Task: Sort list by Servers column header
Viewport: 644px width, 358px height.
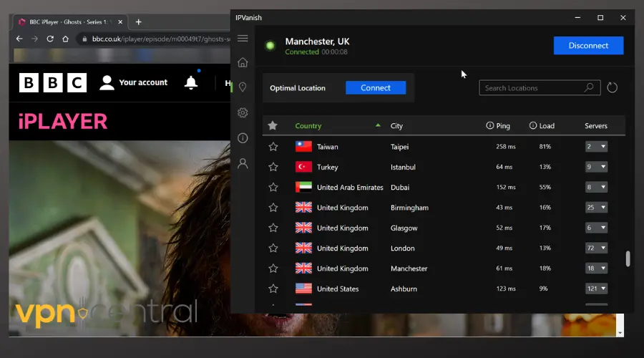Action: 596,126
